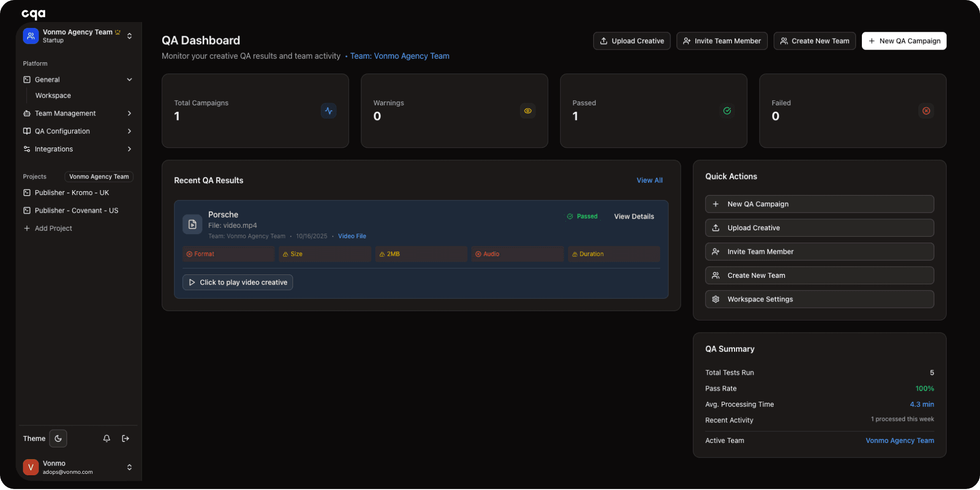Viewport: 980px width, 490px height.
Task: Click the adops@vonmo.com email
Action: coord(68,472)
